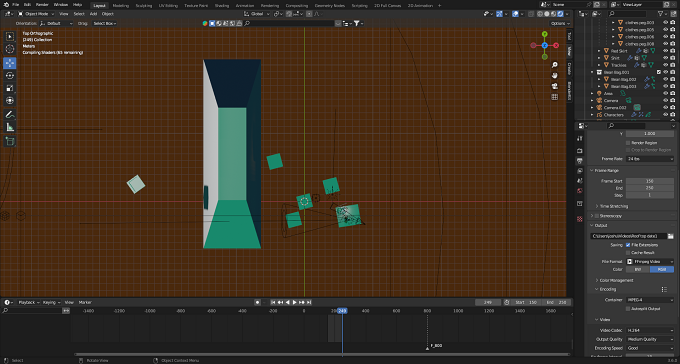
Task: Open the Encoding Speed dropdown
Action: coord(650,348)
